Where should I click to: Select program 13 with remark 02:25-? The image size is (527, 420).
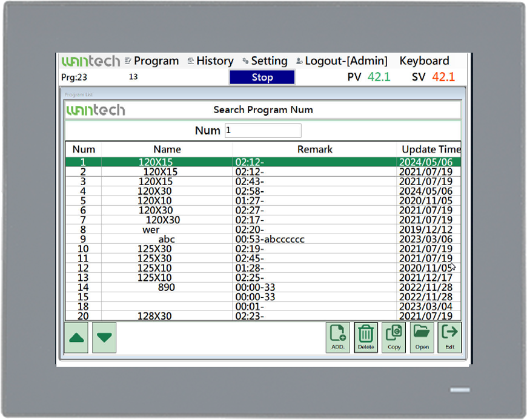point(263,278)
